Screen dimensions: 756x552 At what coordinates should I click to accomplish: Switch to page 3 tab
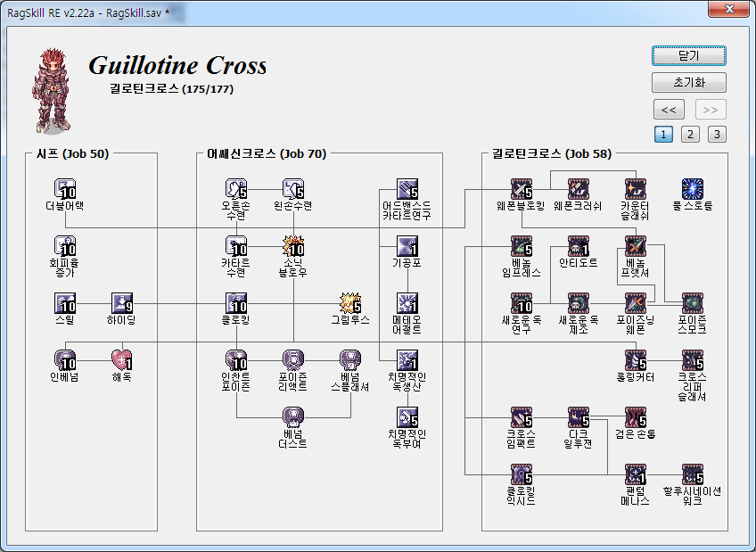[717, 134]
